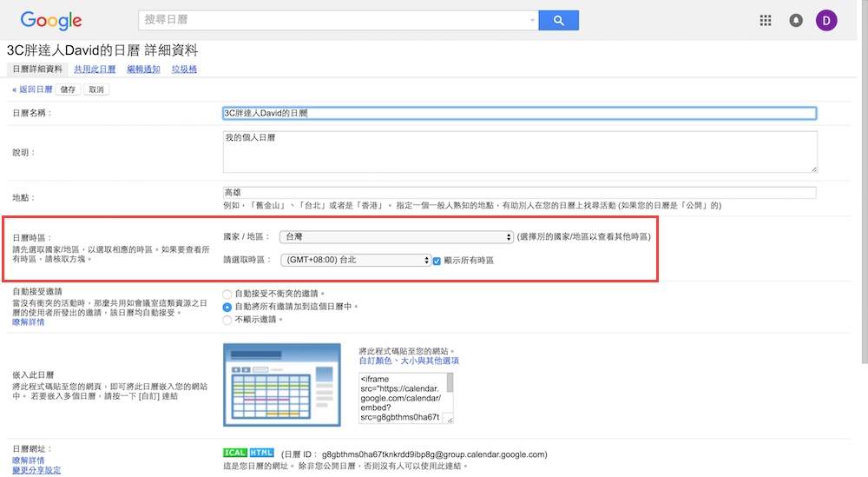Click the Google logo
868x477 pixels.
click(x=51, y=21)
